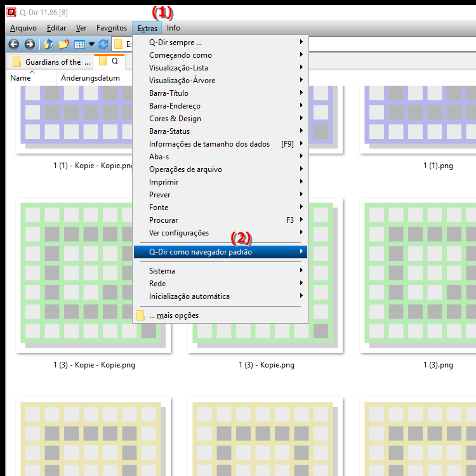
Task: Click the new folder icon
Action: (x=63, y=44)
